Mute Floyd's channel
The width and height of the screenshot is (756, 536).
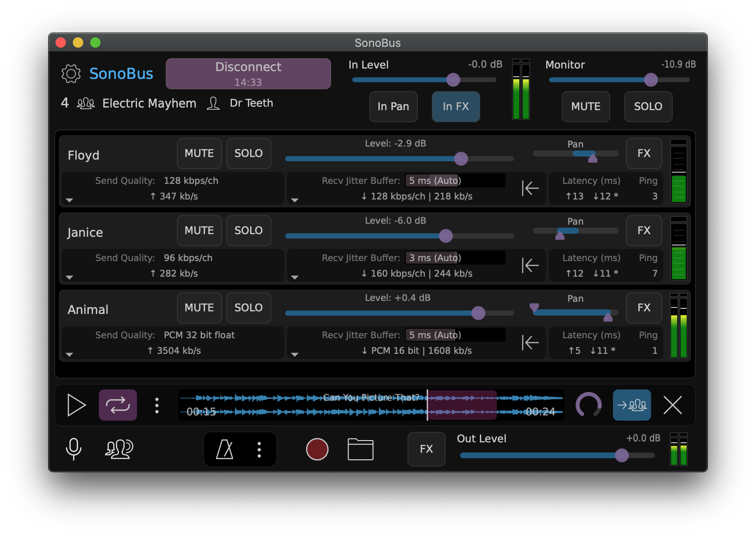pos(199,154)
